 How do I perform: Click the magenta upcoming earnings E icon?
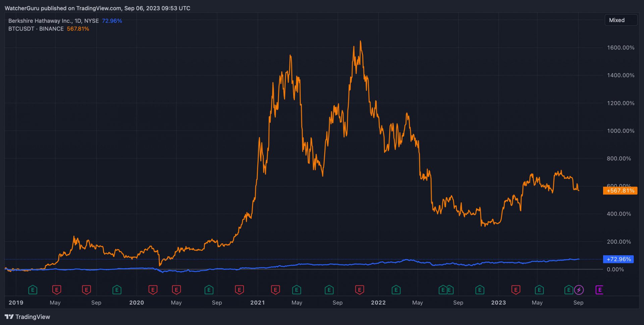599,290
